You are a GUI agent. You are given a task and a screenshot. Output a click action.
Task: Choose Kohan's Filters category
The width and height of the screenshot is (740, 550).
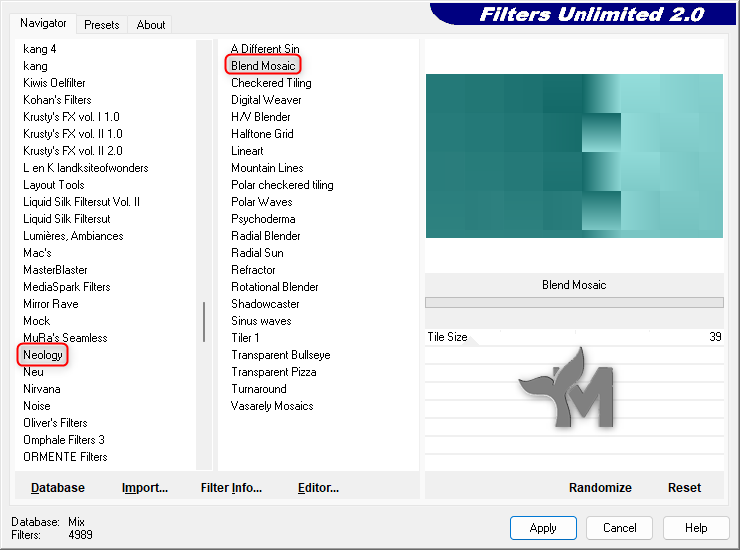pyautogui.click(x=57, y=100)
